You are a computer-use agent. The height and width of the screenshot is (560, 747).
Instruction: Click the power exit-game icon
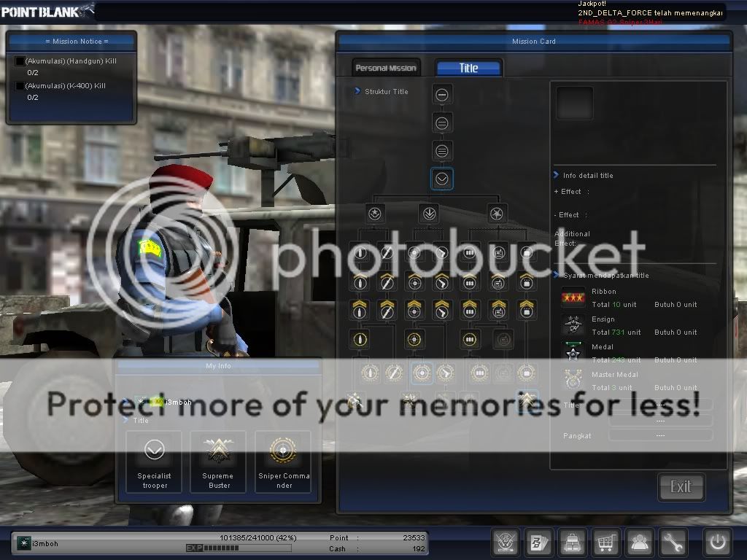[x=718, y=542]
